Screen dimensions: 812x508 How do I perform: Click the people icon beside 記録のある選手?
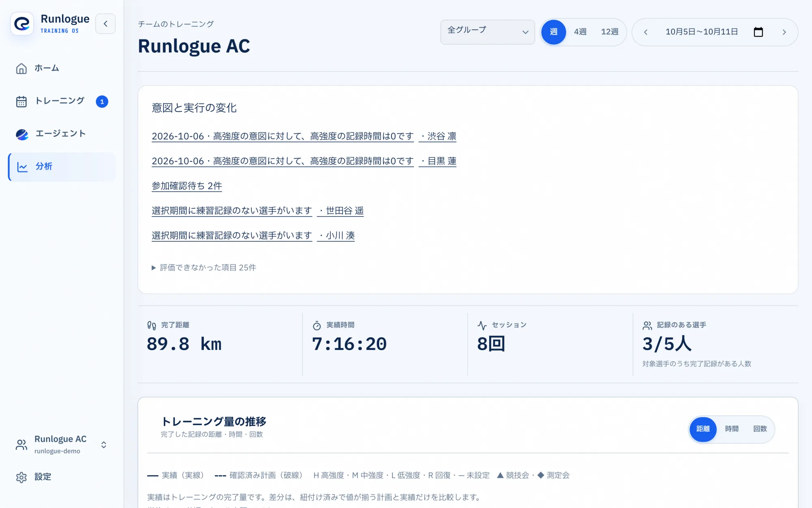point(647,325)
